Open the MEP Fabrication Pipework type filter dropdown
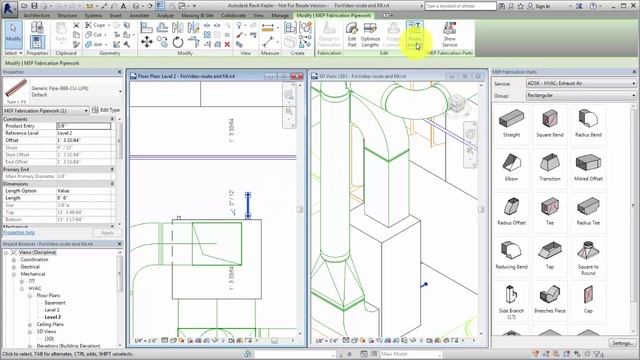 click(x=46, y=111)
